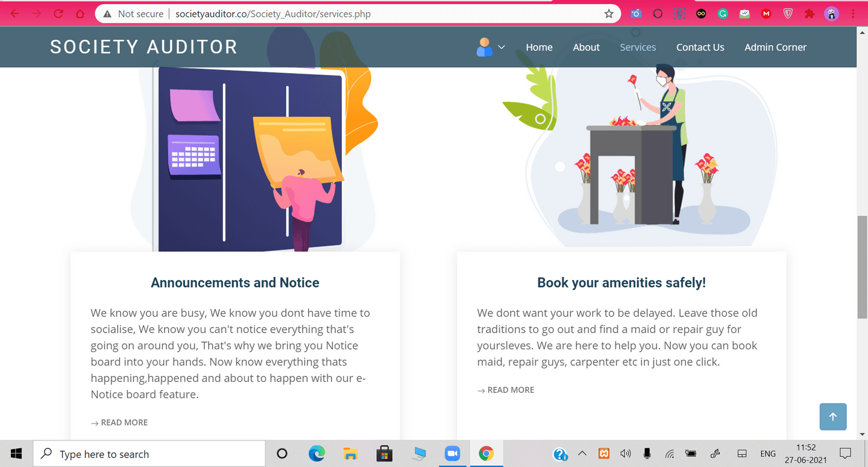The width and height of the screenshot is (868, 467).
Task: Click the browser address bar URL
Action: click(x=273, y=13)
